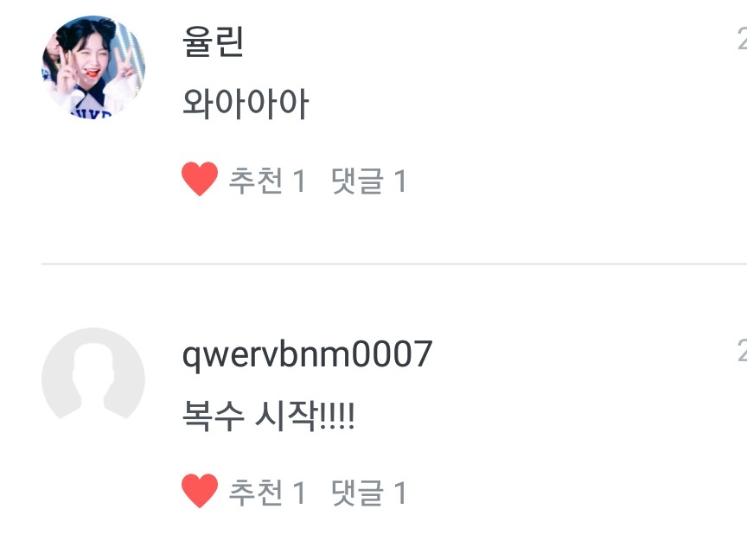Select the comment text 와아아아
Screen dimensions: 747x560
pos(246,104)
